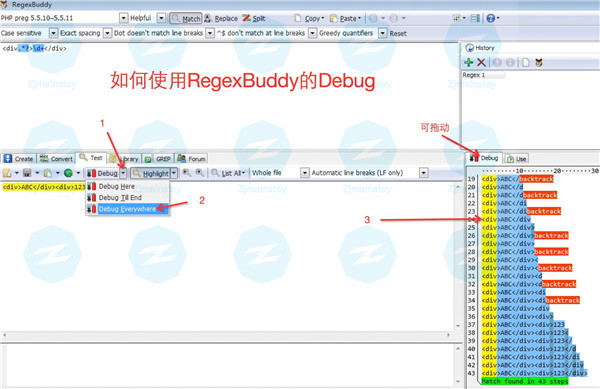600x389 pixels.
Task: Click the globe download page icon
Action: pos(68,173)
